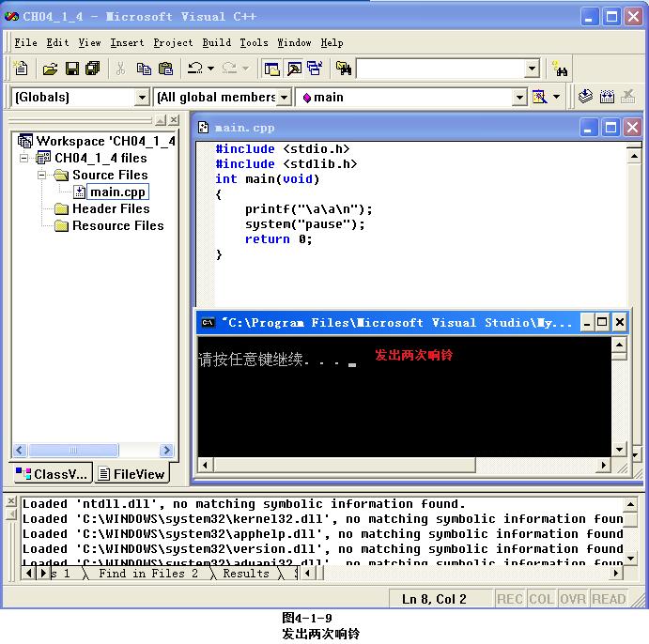The image size is (649, 644).
Task: Click the Build toolbar icon
Action: 607,97
